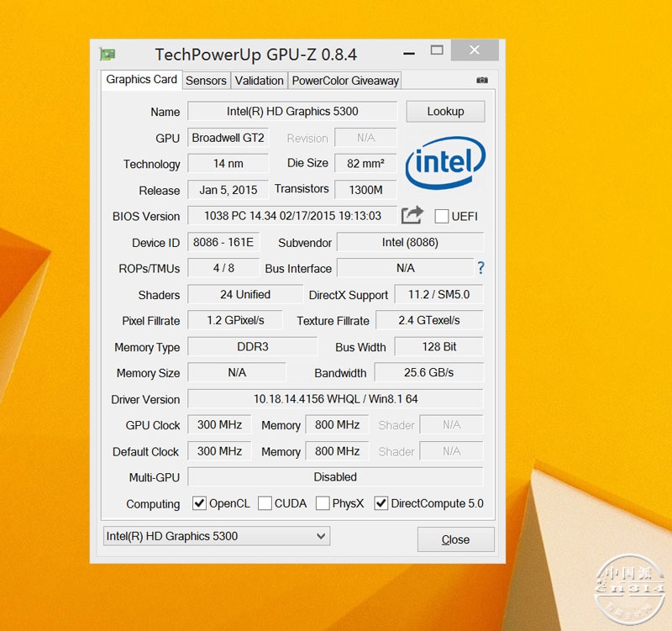Screen dimensions: 672x631
Task: Click the BIOS Version field 1038 PC 14.34
Action: pos(292,216)
